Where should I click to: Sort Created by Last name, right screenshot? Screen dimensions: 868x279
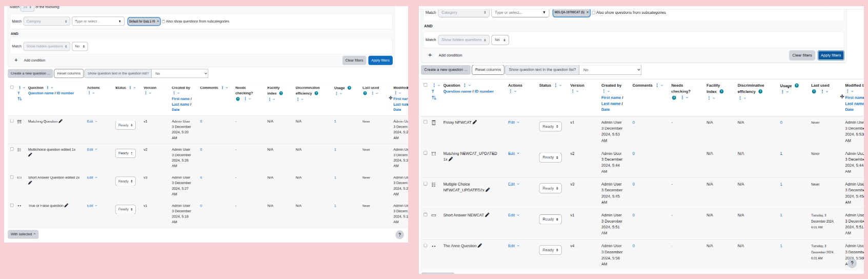coord(610,104)
